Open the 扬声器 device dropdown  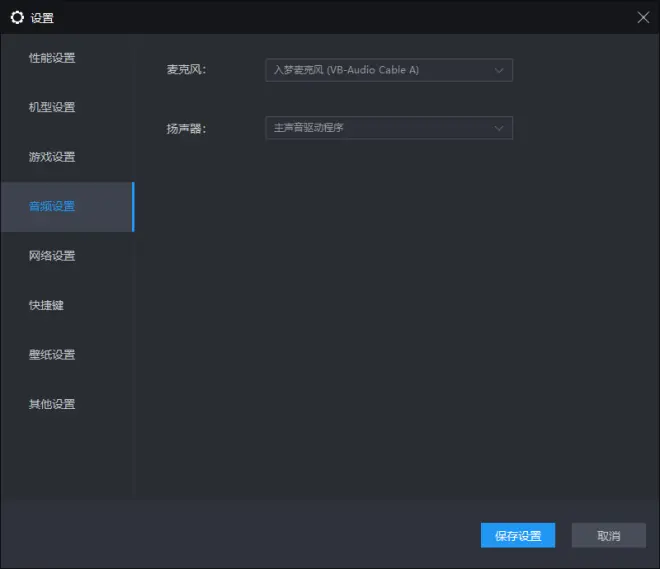point(389,128)
